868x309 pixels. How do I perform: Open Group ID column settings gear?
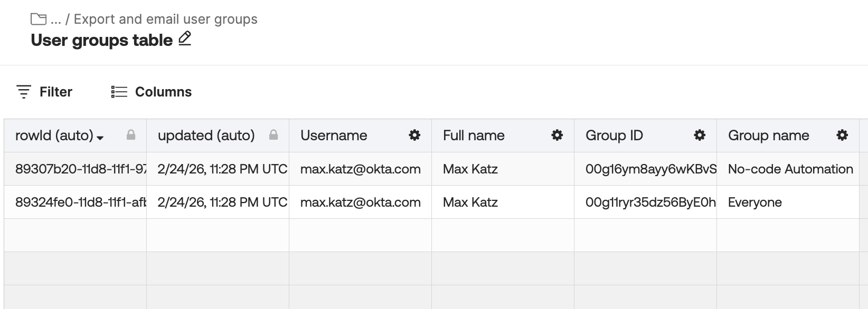(x=700, y=136)
